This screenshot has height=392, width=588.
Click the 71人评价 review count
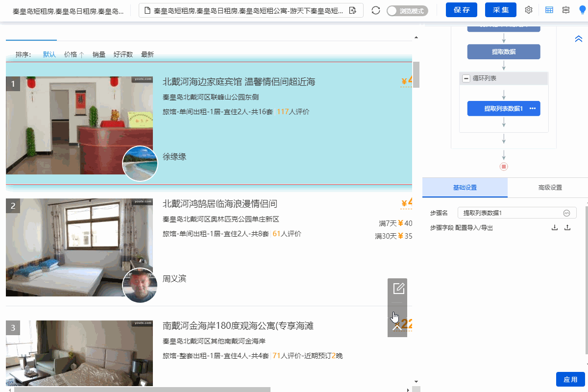click(287, 356)
